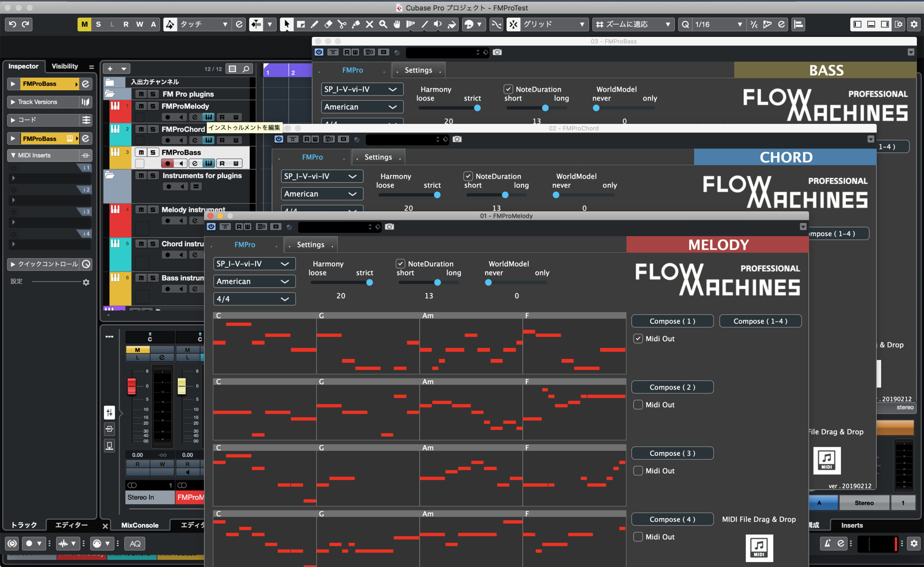Screen dimensions: 924x567
Task: Select the Draw pencil tool
Action: [x=315, y=25]
